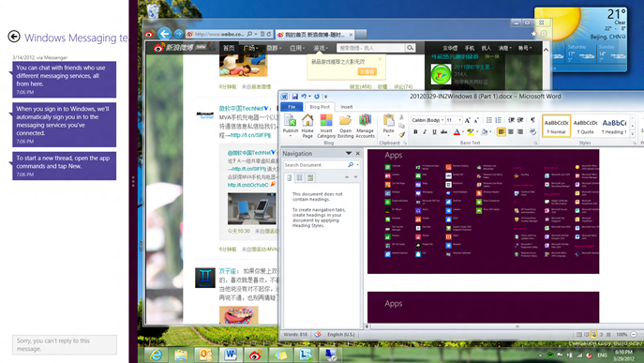Click the Insert Category icon
Image resolution: width=644 pixels, height=363 pixels.
pyautogui.click(x=326, y=126)
